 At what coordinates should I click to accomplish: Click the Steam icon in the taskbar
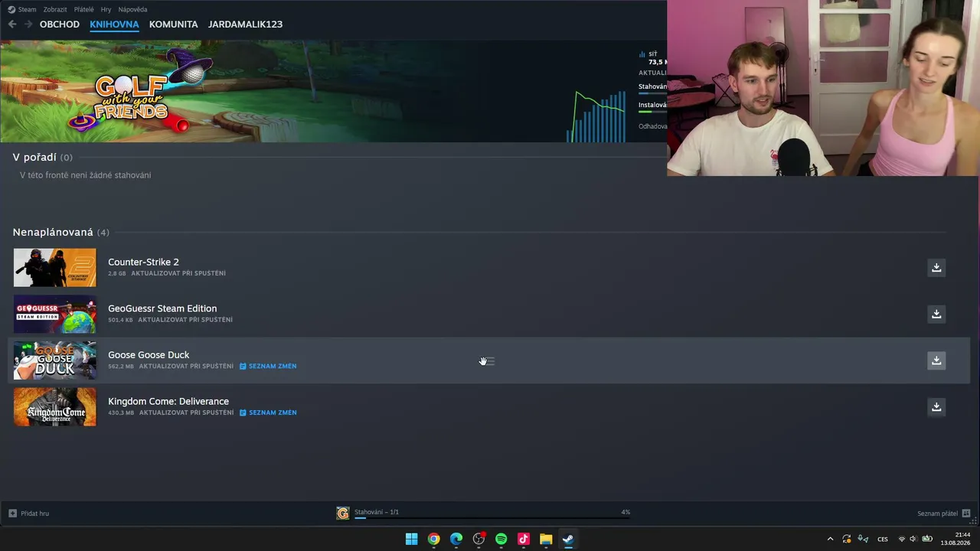(x=568, y=539)
